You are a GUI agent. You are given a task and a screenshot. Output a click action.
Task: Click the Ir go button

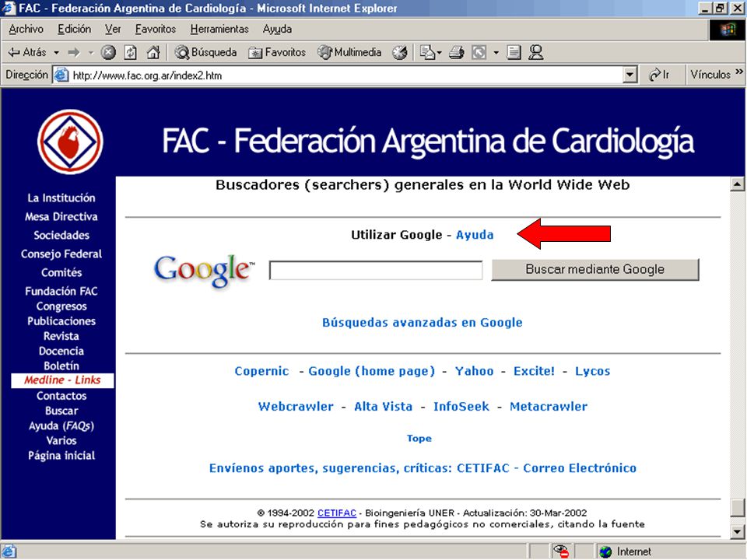tap(659, 75)
